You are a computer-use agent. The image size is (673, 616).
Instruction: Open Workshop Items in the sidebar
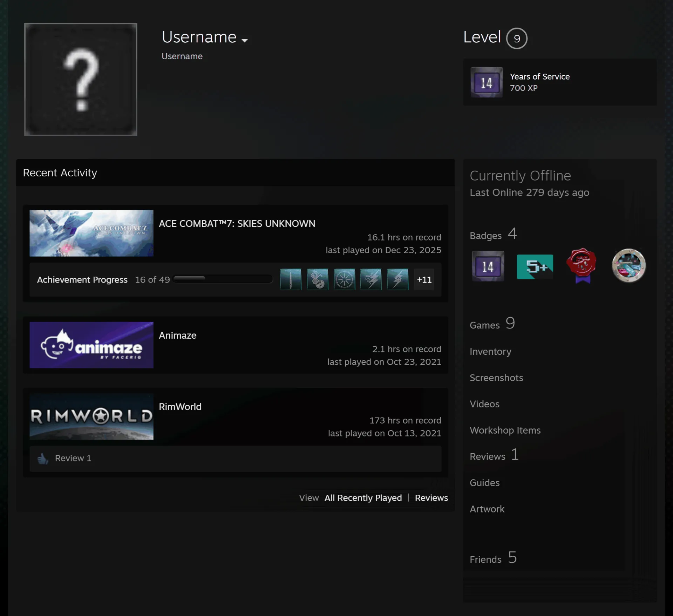coord(505,430)
